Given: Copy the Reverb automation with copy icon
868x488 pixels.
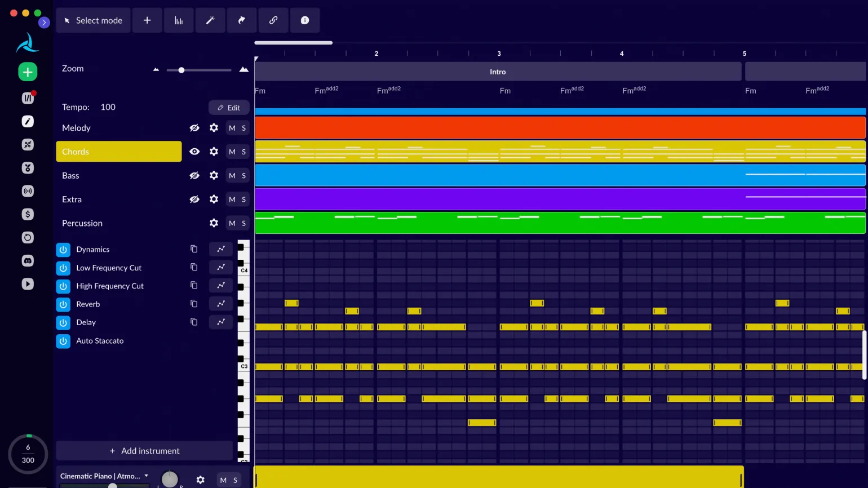Looking at the screenshot, I should coord(194,304).
